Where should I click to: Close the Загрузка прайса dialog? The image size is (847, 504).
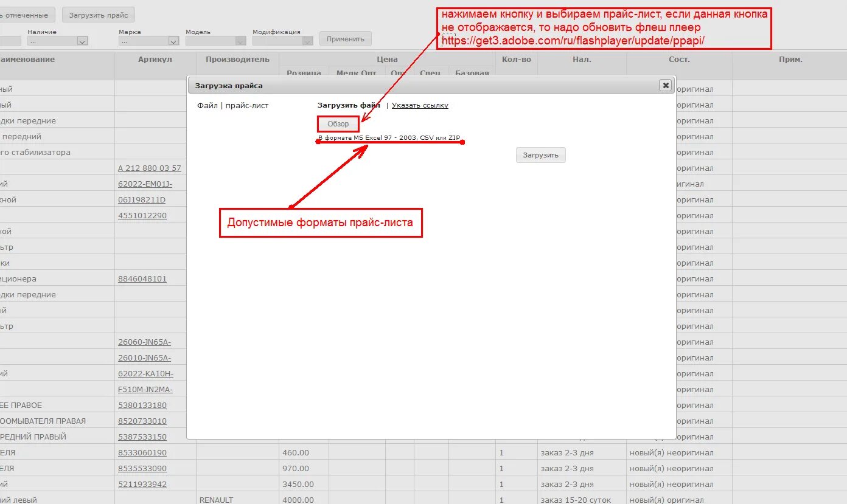pos(666,85)
